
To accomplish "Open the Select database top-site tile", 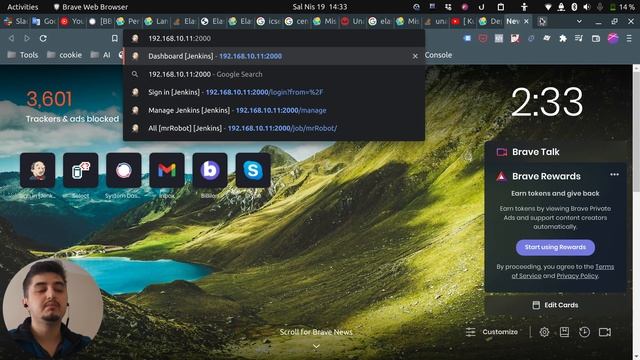I will [80, 170].
